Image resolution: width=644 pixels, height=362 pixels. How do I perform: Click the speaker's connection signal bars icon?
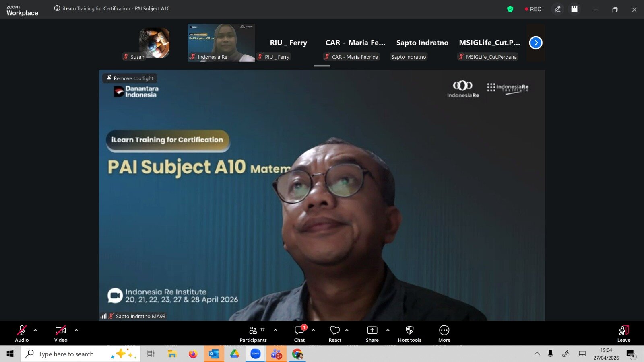(x=103, y=316)
